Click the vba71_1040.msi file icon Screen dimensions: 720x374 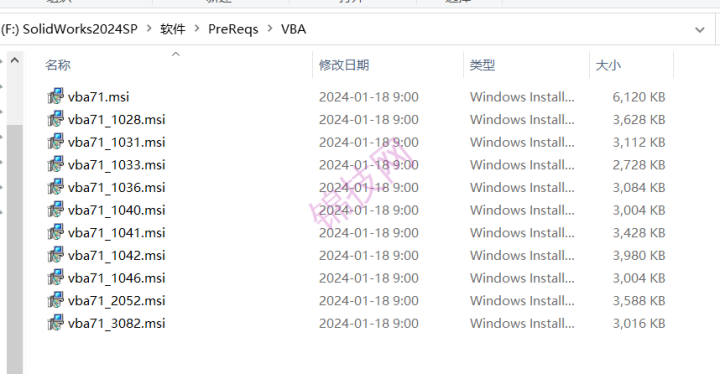(56, 210)
